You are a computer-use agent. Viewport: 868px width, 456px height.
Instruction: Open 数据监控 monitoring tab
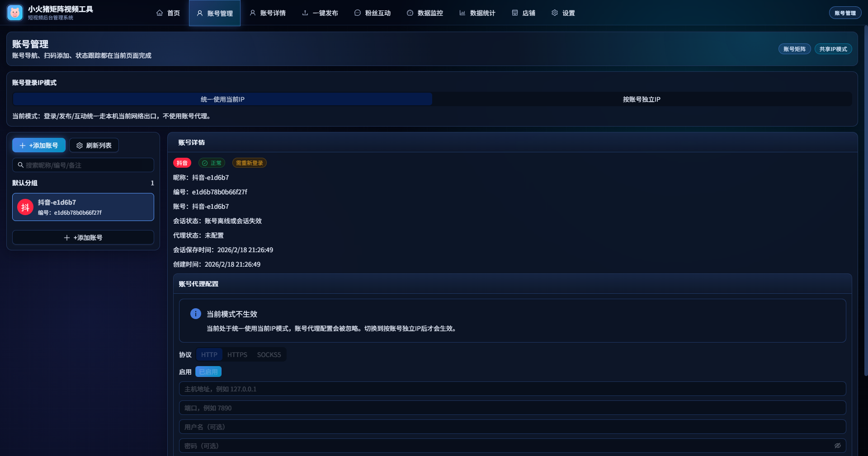425,13
